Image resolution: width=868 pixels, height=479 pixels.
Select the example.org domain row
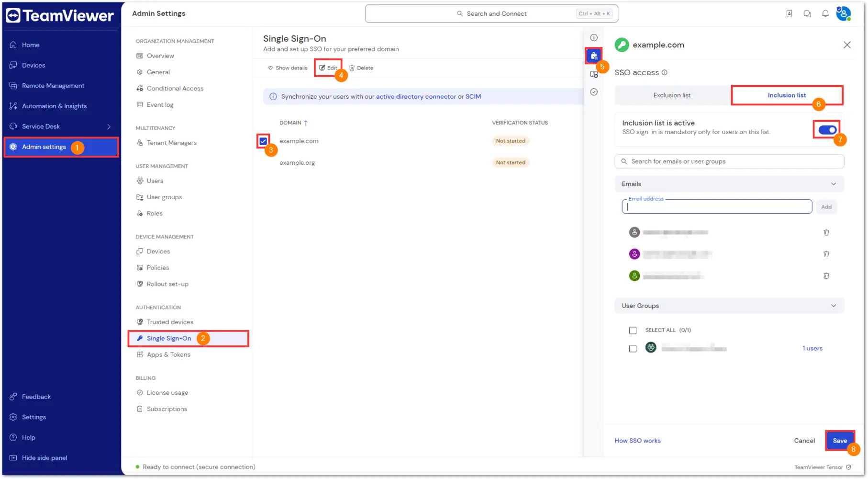[297, 162]
